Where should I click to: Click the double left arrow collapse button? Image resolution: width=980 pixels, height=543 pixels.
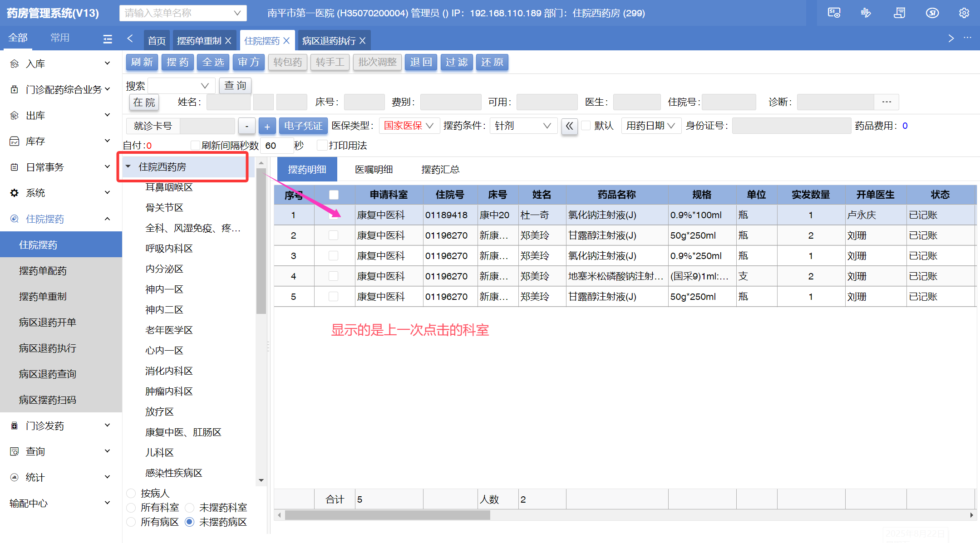[569, 126]
